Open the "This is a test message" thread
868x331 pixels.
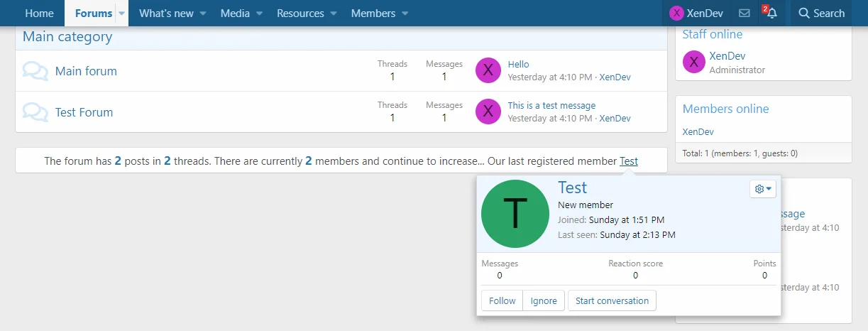[x=551, y=106]
